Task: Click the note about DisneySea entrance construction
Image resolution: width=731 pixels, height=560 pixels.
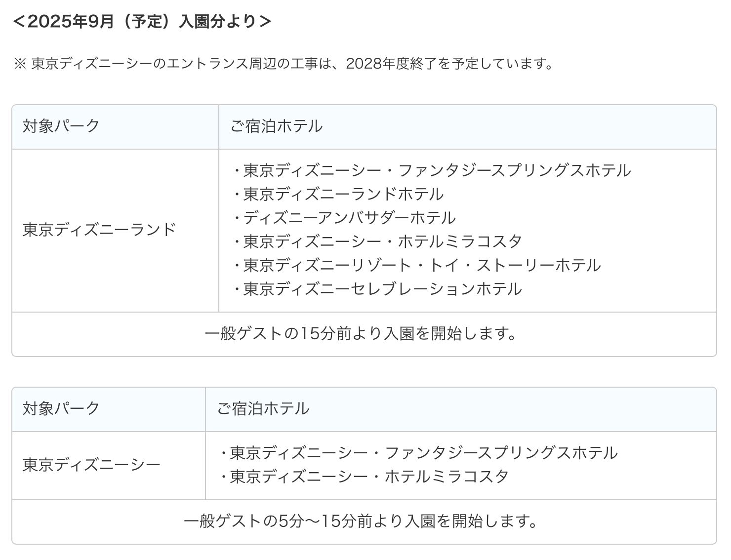Action: click(x=291, y=64)
